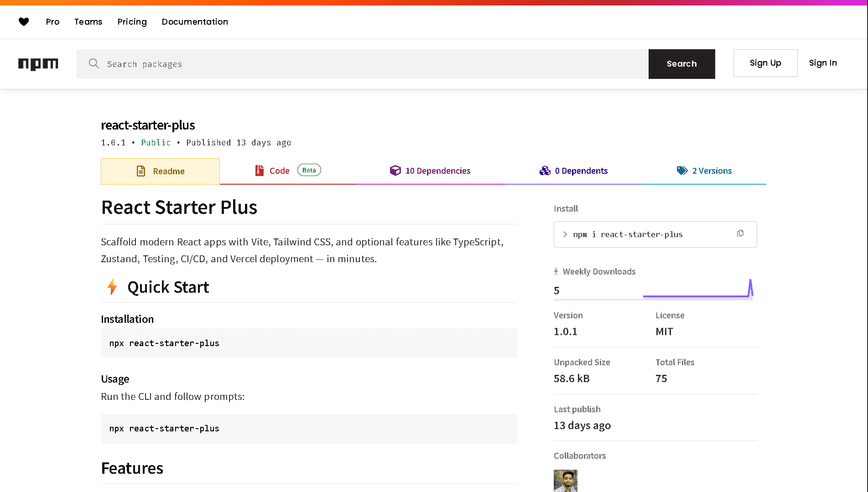Viewport: 868px width, 492px height.
Task: Click the tags icon beside 2 Versions
Action: 682,170
